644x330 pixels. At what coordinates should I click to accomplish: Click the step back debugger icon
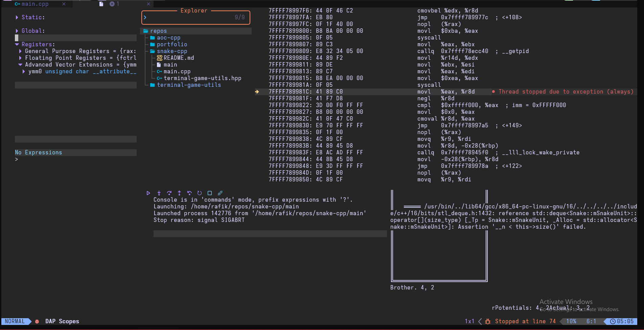click(x=189, y=193)
